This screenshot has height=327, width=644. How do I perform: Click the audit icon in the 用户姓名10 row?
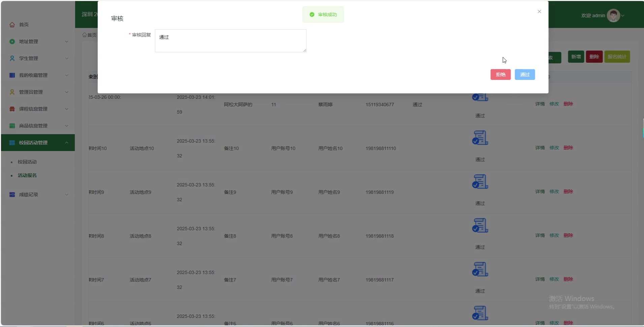(480, 138)
